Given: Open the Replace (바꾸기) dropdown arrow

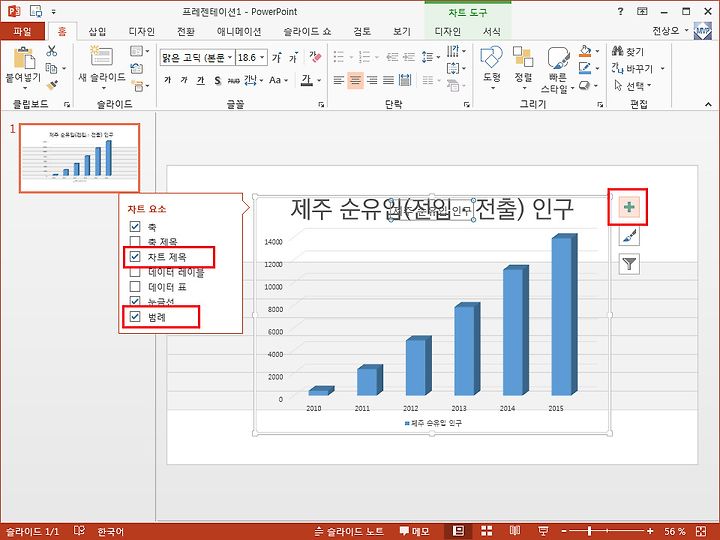Looking at the screenshot, I should (663, 68).
